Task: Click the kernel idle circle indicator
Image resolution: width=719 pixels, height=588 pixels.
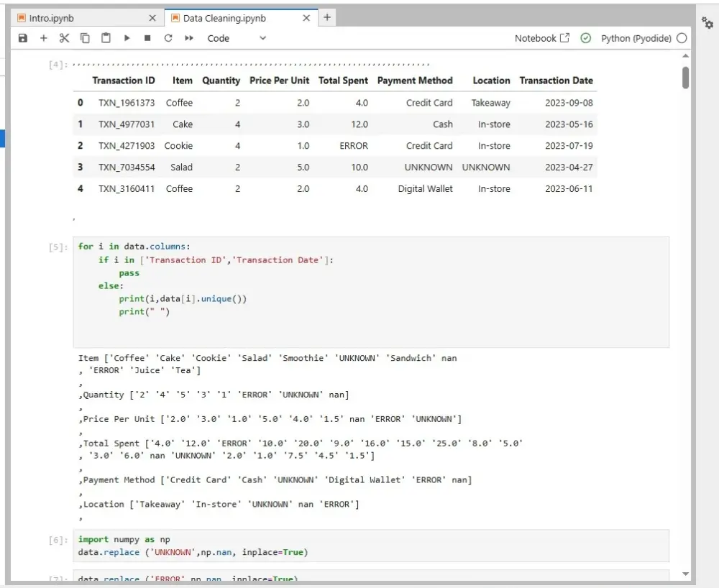Action: pyautogui.click(x=682, y=38)
